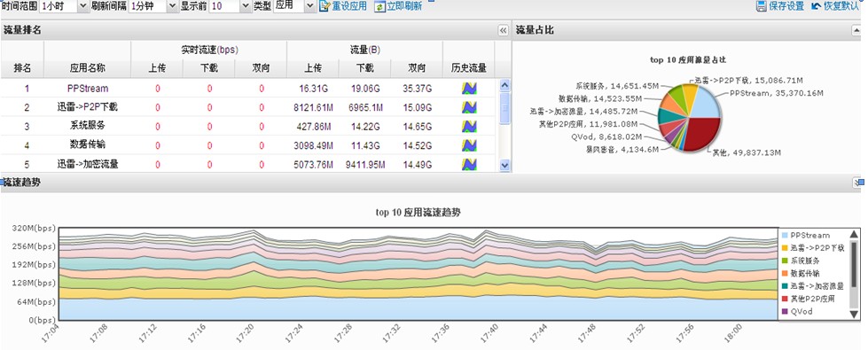Click the 实时流速(bps) group header
Screen dimensions: 868x350
pos(209,50)
